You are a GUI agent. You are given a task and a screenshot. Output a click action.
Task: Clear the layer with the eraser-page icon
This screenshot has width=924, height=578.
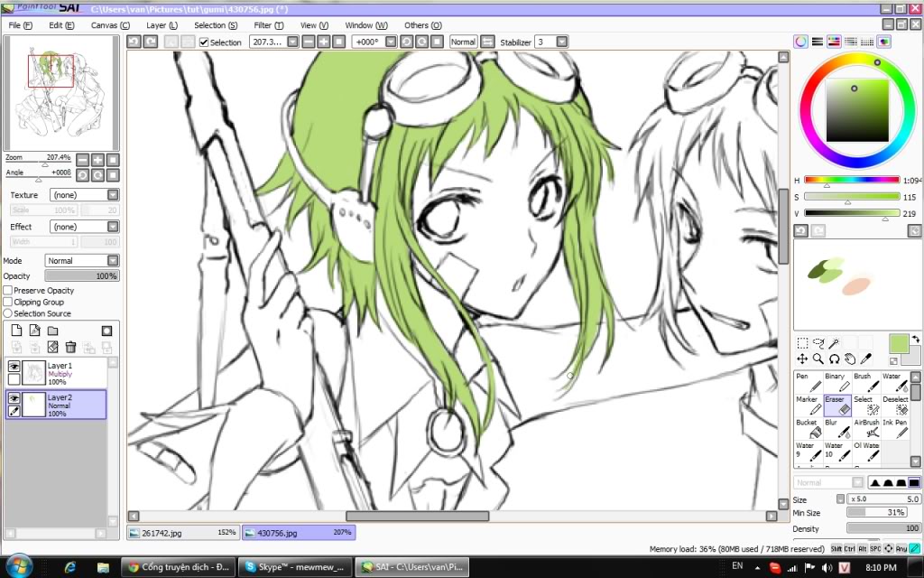pyautogui.click(x=53, y=348)
